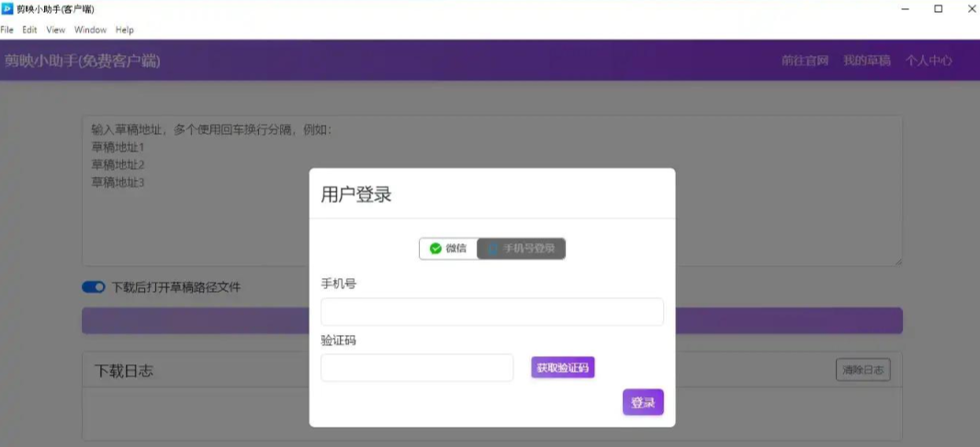The height and width of the screenshot is (447, 980).
Task: Open the File menu
Action: (x=6, y=30)
